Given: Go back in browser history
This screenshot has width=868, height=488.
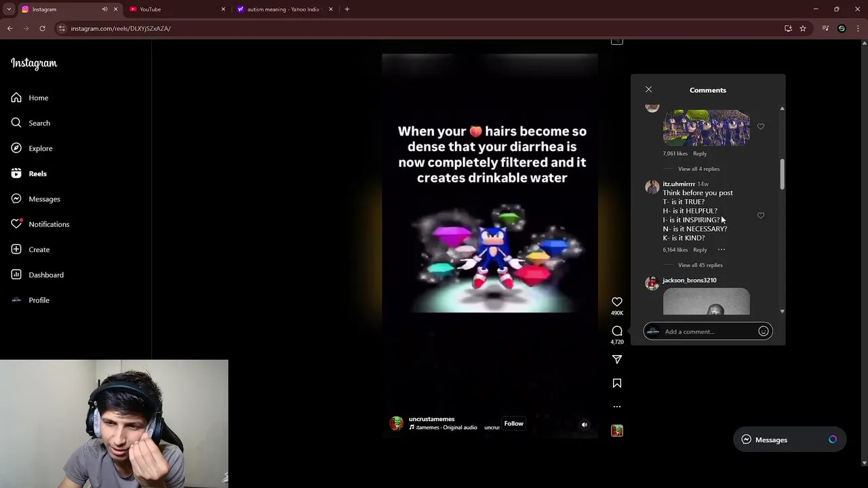Looking at the screenshot, I should point(10,28).
